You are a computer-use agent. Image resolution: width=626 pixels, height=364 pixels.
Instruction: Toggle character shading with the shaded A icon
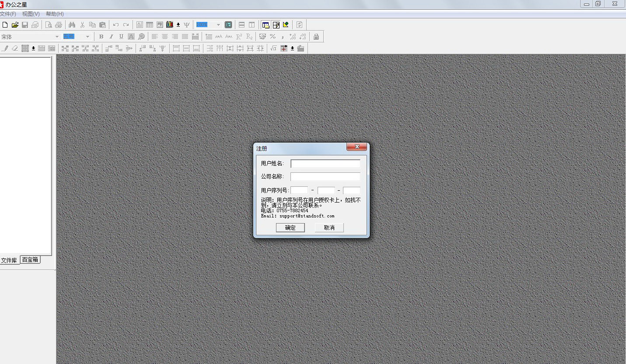point(131,36)
